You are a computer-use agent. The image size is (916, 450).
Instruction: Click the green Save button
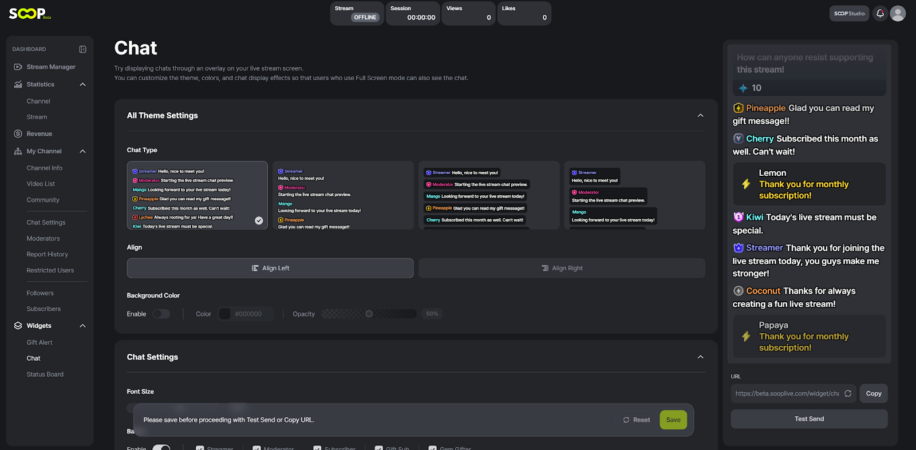673,420
